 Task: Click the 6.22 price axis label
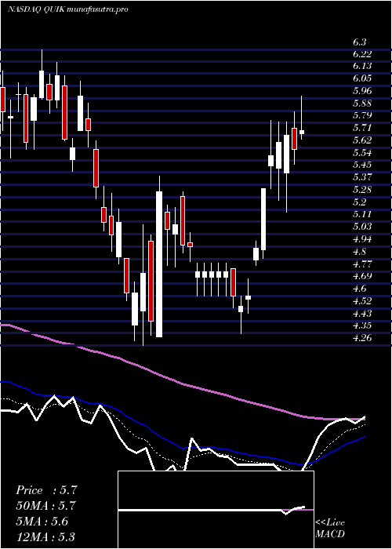pyautogui.click(x=362, y=53)
